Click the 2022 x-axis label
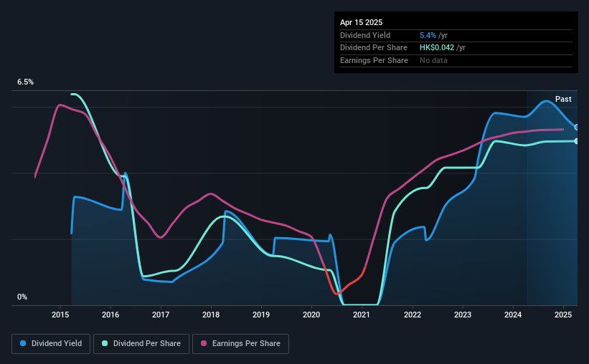589x364 pixels. click(413, 315)
